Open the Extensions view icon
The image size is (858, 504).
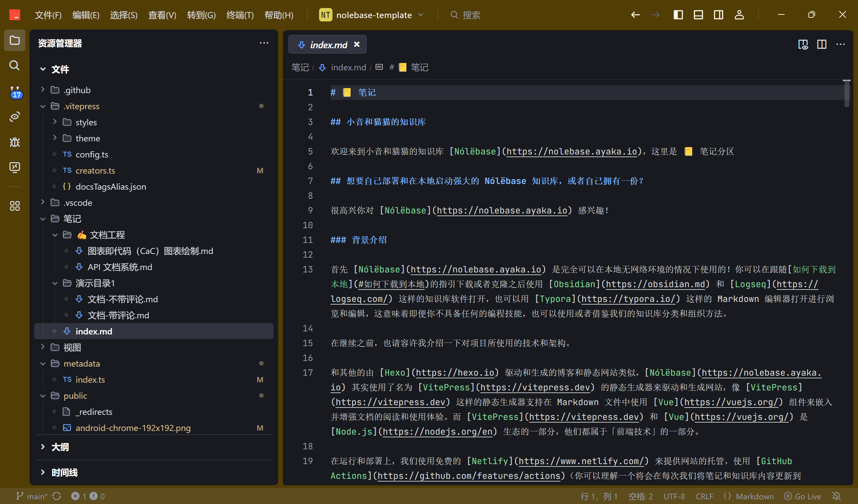[14, 206]
